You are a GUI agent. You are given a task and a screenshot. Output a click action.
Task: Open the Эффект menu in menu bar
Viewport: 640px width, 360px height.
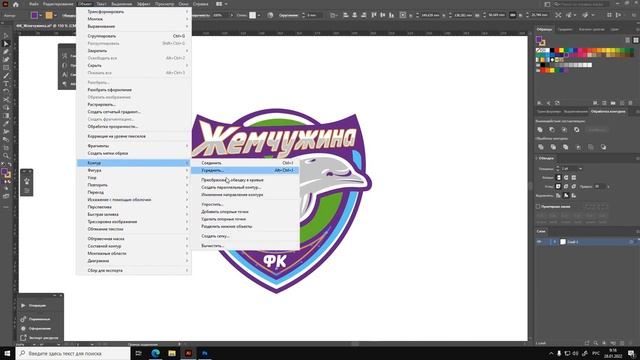pos(143,4)
